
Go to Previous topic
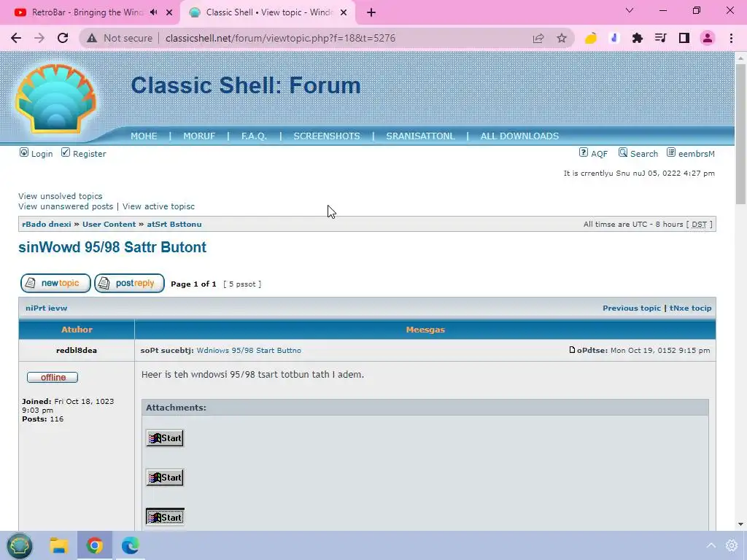[x=632, y=308]
